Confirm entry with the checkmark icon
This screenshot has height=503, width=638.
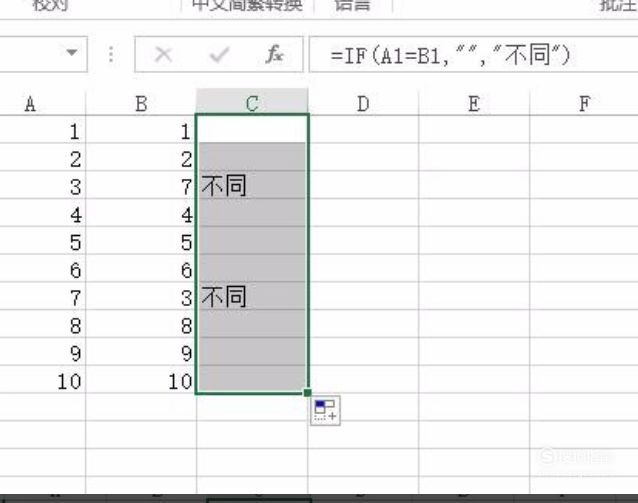(x=220, y=55)
